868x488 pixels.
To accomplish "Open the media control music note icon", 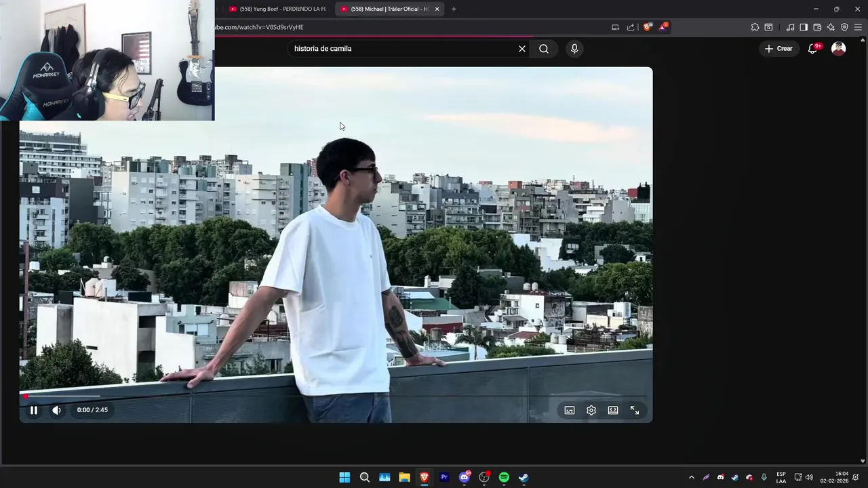I will 790,27.
